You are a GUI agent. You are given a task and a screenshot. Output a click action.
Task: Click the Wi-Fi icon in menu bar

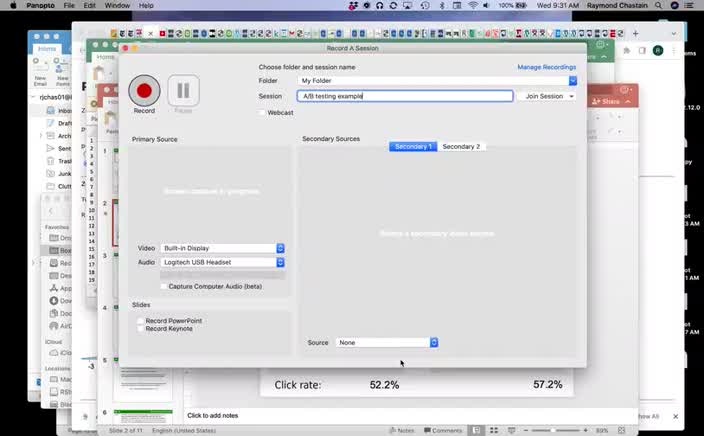point(473,6)
